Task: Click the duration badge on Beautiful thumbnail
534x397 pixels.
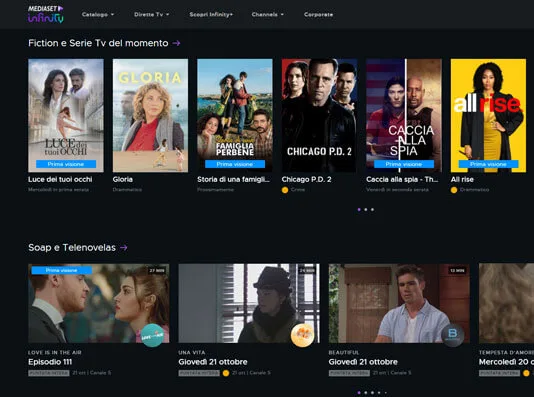Action: pos(457,270)
